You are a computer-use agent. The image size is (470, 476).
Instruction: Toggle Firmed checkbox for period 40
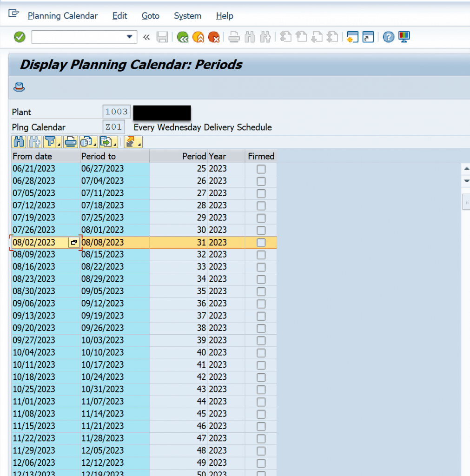point(261,353)
